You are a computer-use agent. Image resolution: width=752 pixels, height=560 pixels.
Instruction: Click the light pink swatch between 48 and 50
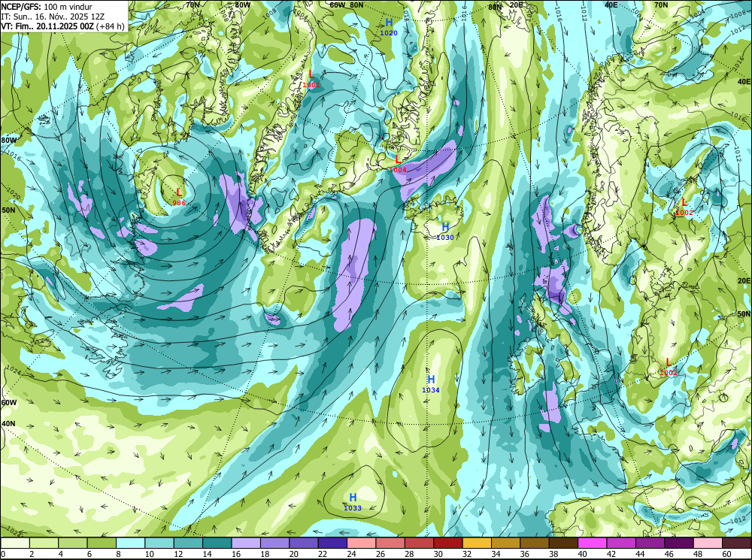point(708,543)
